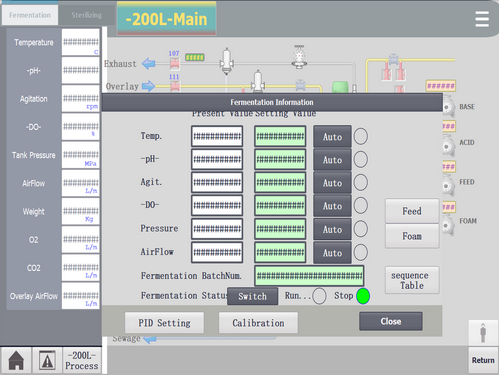Viewport: 499px width, 375px height.
Task: Select exhaust valve 107 icon
Action: click(175, 64)
